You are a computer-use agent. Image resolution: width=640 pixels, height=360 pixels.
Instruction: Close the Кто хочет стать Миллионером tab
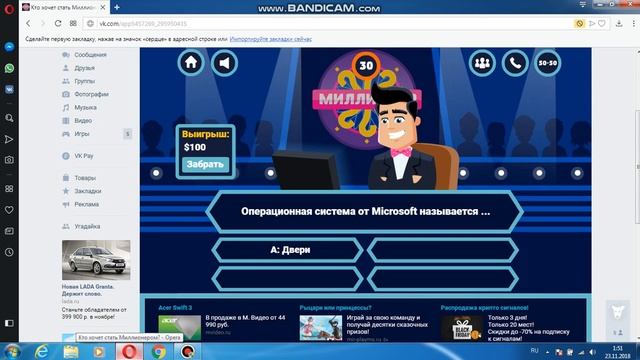pos(103,7)
